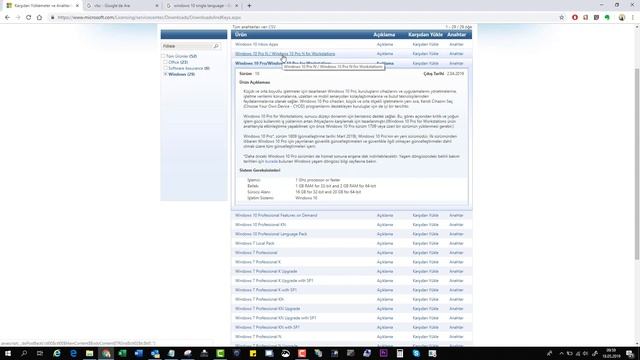The height and width of the screenshot is (360, 640).
Task: Expand the Windows 7 Professional row
Action: click(x=256, y=253)
